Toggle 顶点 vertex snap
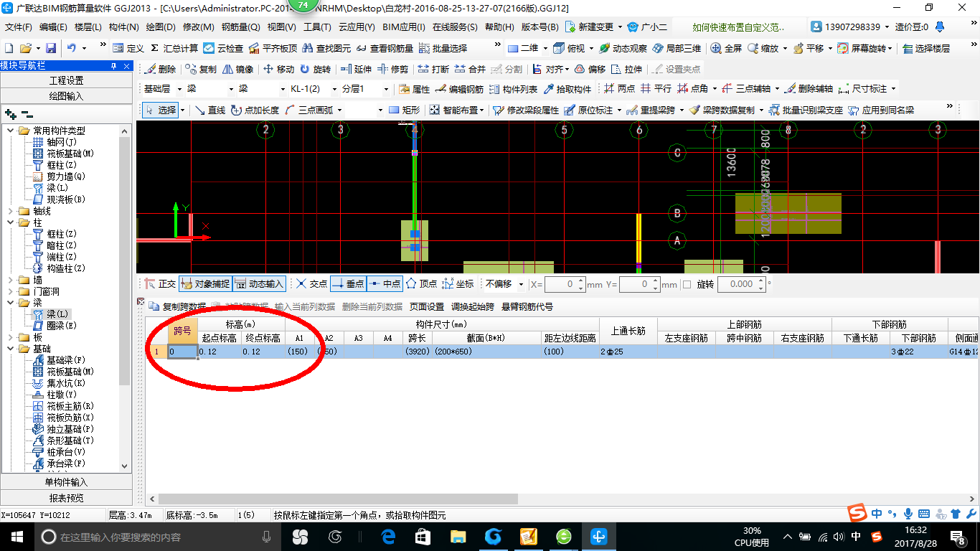The height and width of the screenshot is (551, 980). click(421, 284)
